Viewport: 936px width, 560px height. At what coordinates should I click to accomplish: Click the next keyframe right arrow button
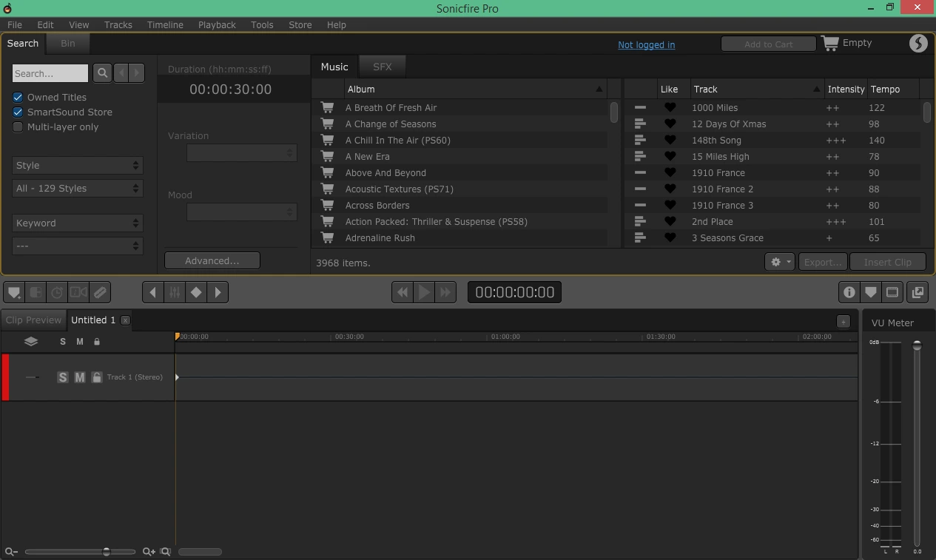(x=218, y=292)
